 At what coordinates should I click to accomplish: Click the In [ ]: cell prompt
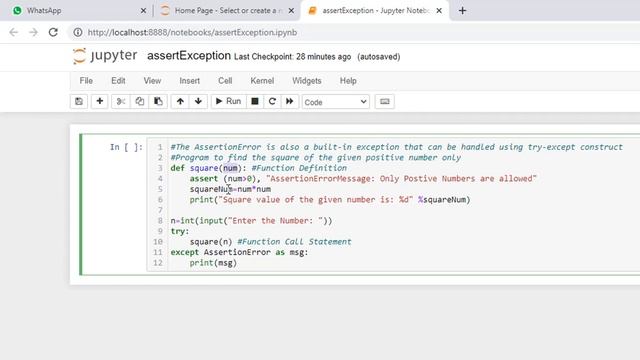tap(126, 147)
